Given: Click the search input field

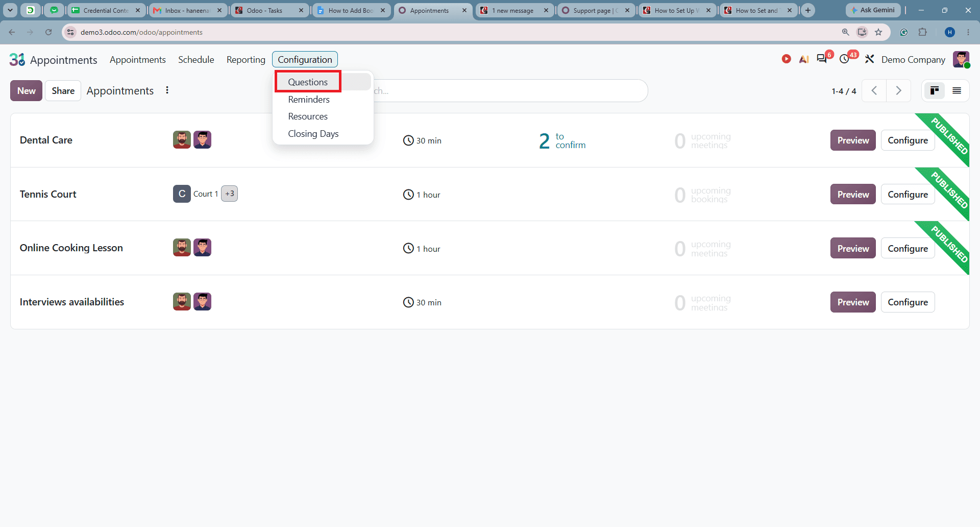Looking at the screenshot, I should click(510, 91).
